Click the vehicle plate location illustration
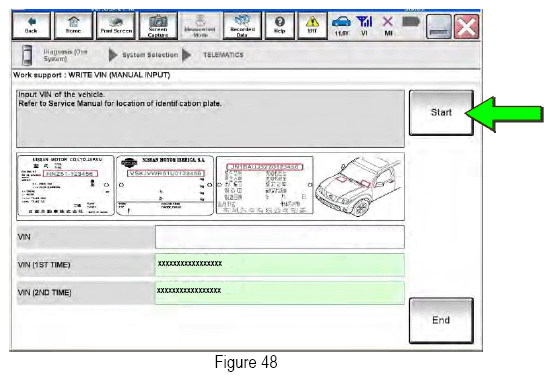553x381 pixels. (x=358, y=186)
